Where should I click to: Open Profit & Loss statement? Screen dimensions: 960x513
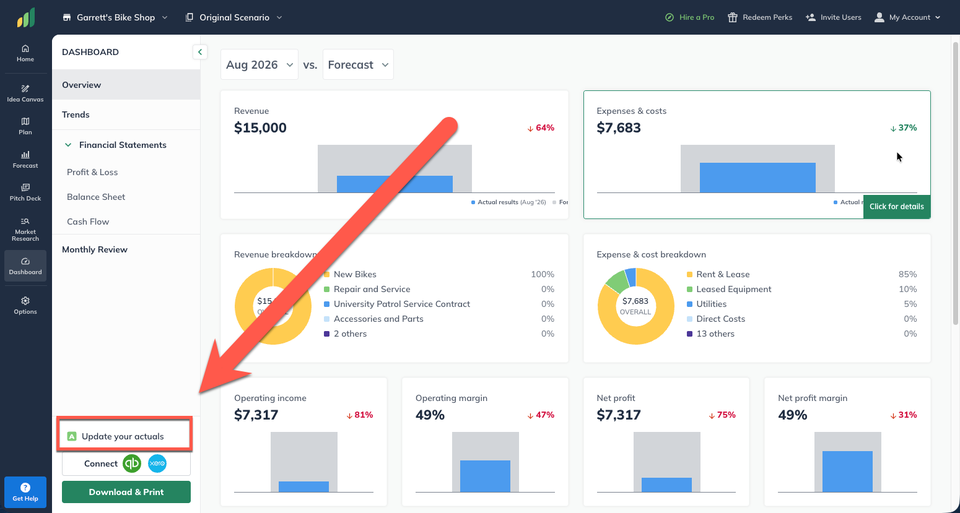[92, 172]
